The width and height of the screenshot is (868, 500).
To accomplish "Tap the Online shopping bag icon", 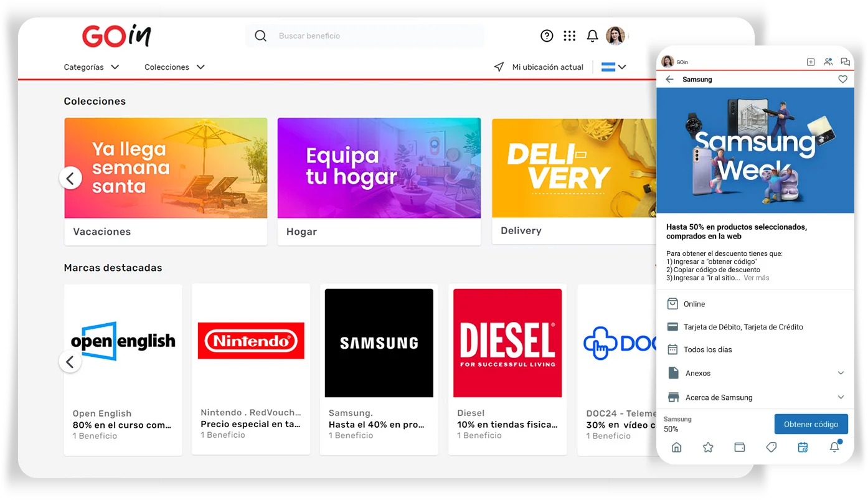I will pos(672,304).
